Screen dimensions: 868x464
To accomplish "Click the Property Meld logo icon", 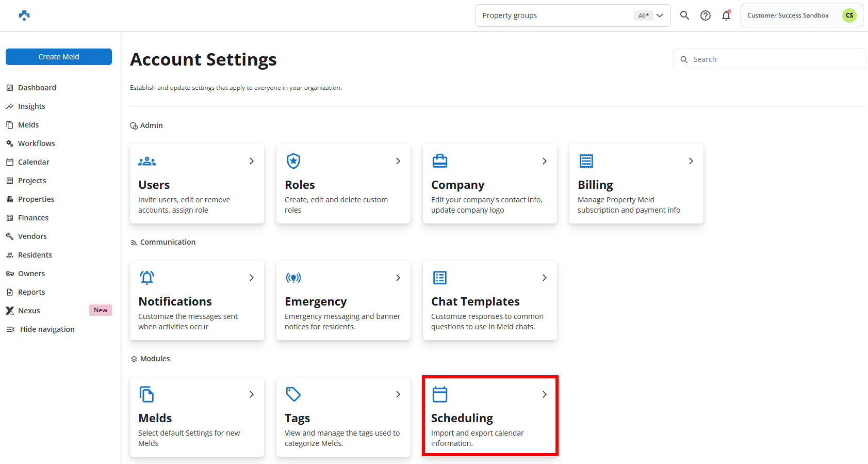I will (x=24, y=15).
